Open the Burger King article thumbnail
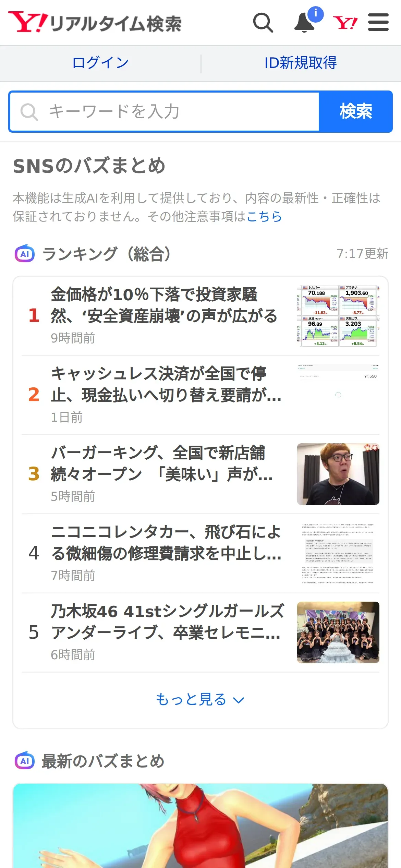The image size is (401, 868). (338, 474)
